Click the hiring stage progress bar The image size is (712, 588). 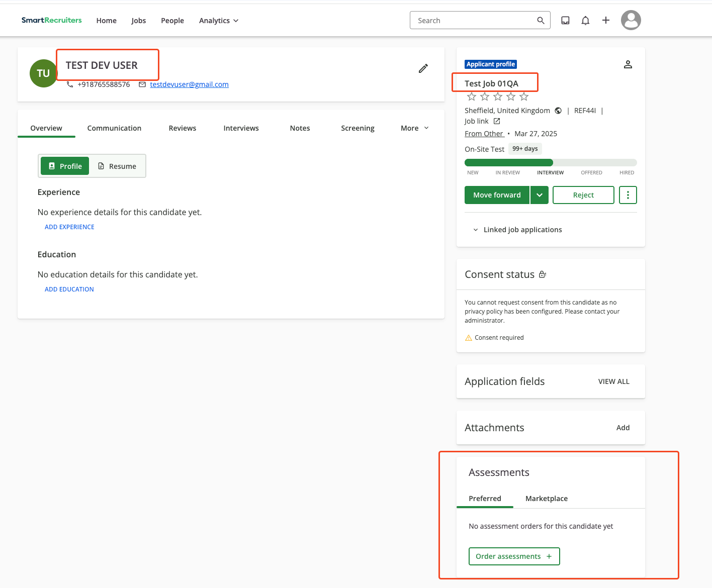pyautogui.click(x=550, y=162)
